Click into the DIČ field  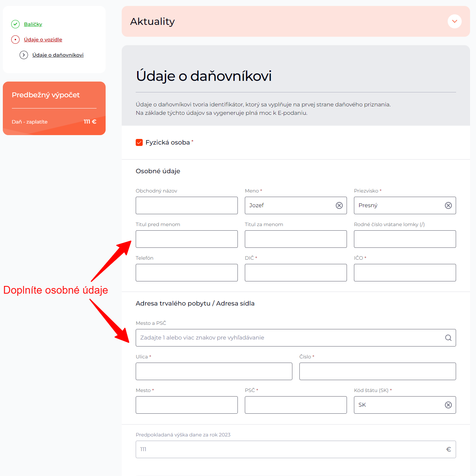pyautogui.click(x=296, y=273)
